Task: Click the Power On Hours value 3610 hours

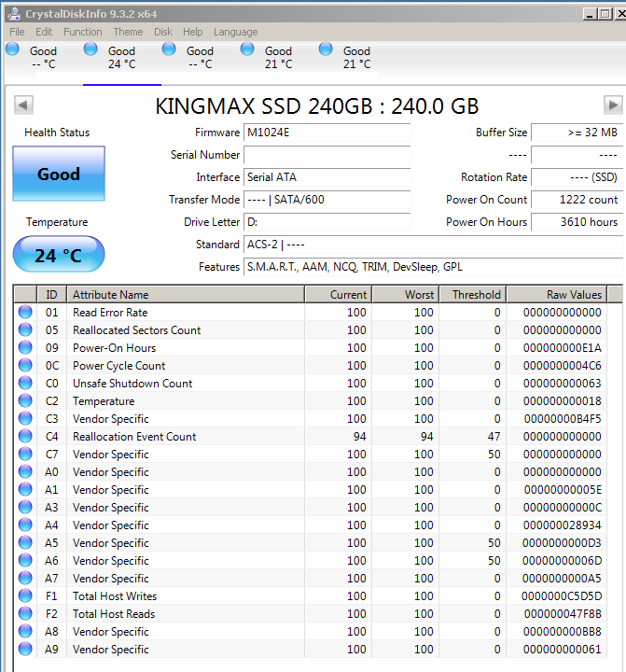Action: 577,222
